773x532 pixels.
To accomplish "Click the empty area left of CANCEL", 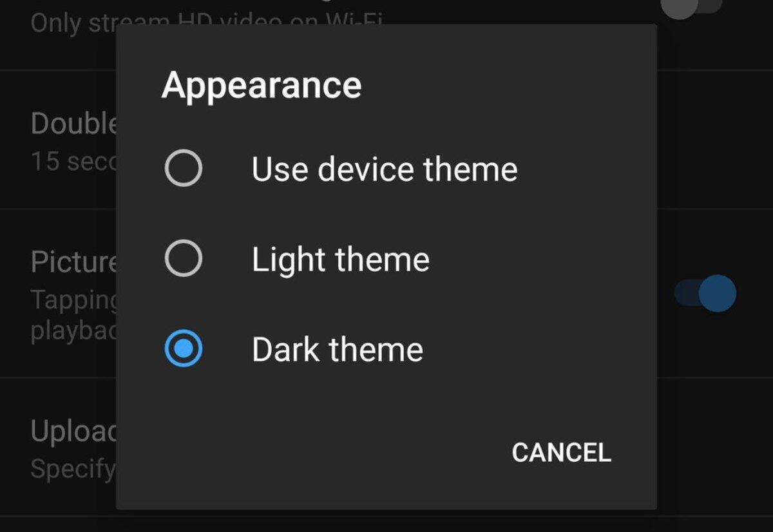I will click(x=322, y=452).
